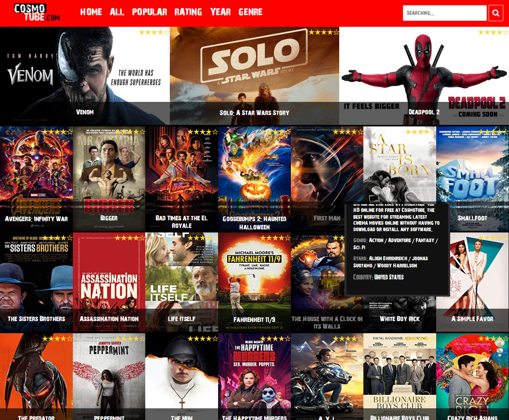Click the stars on the A Simple Favor poster

point(494,238)
